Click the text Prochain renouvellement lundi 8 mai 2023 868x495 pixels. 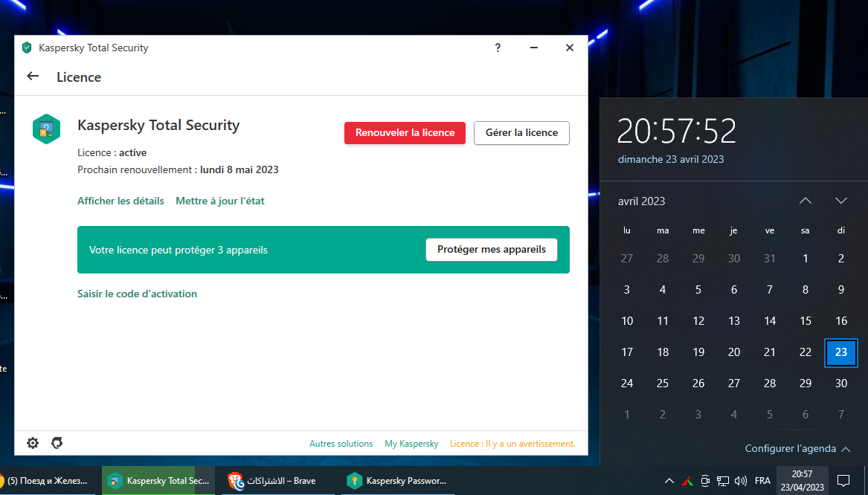[178, 169]
